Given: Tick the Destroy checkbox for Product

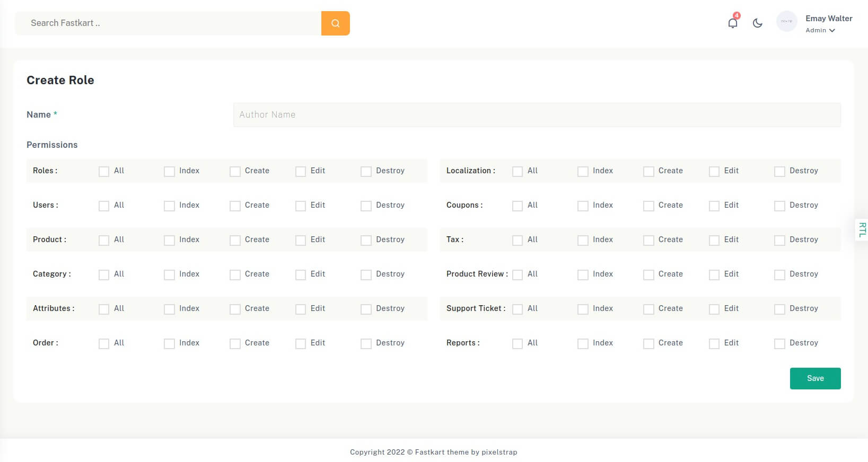Looking at the screenshot, I should click(366, 241).
